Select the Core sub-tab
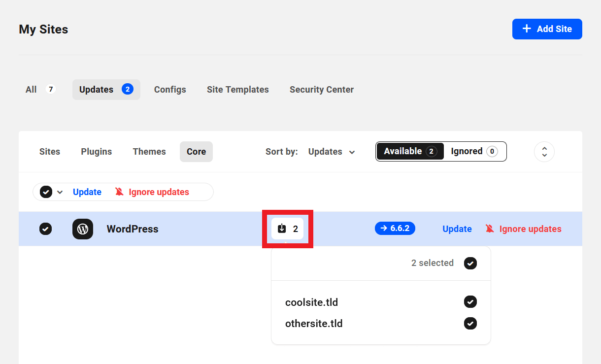Screen dimensions: 601x364 pos(196,152)
